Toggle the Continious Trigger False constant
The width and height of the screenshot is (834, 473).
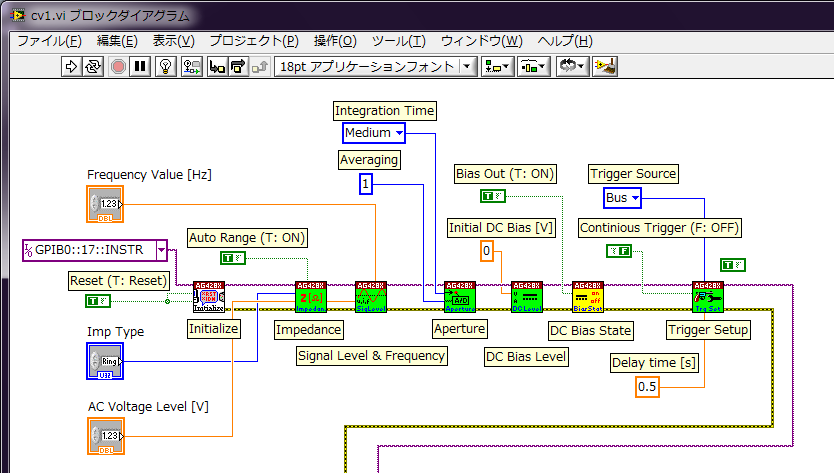(619, 251)
